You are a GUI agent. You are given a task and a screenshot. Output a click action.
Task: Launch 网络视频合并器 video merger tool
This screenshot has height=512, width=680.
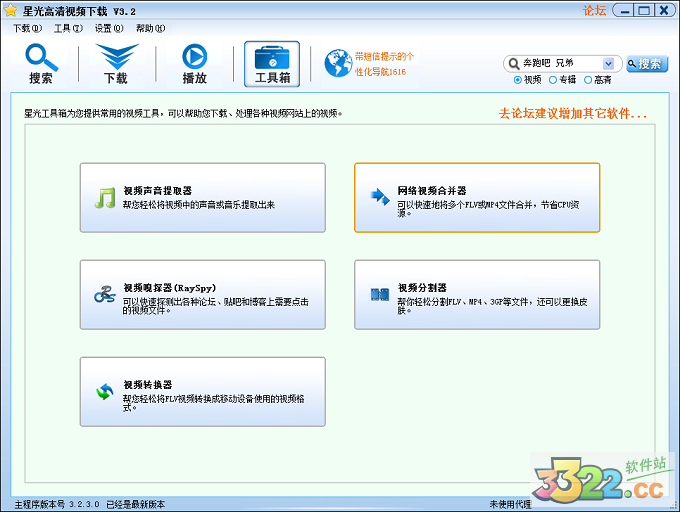click(477, 198)
